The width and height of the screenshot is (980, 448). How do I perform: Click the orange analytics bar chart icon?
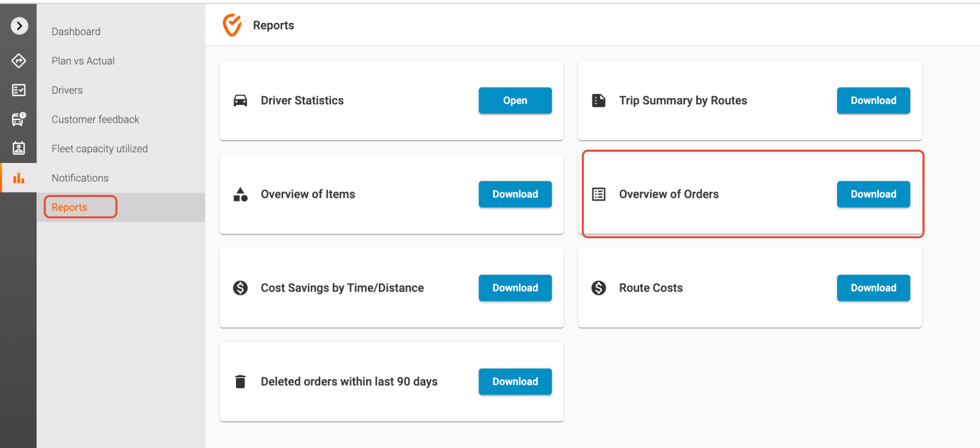tap(19, 178)
